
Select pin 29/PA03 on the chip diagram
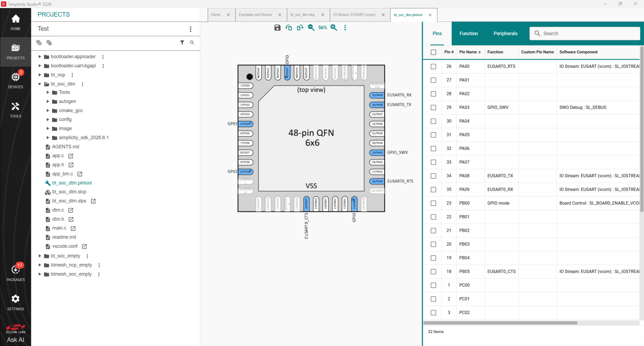[377, 153]
